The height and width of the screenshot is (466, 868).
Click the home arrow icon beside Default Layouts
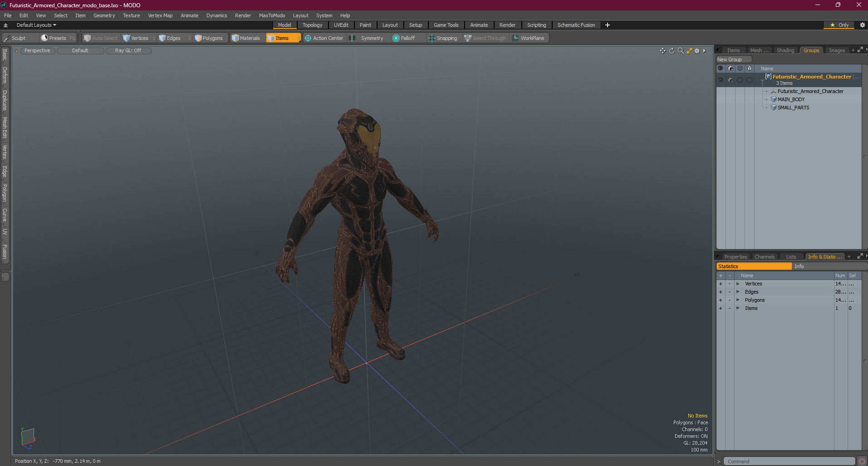coord(5,25)
